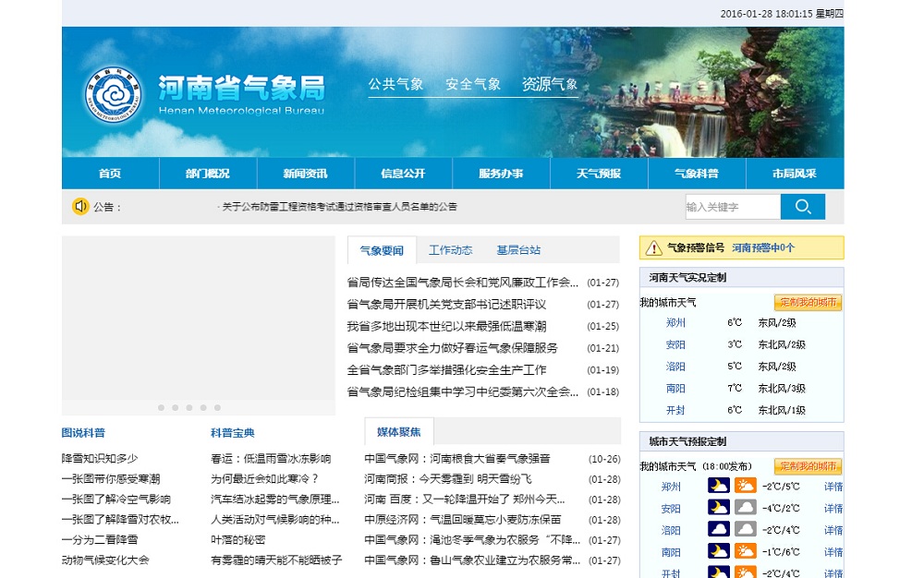Click 资源气象 banner link
Image resolution: width=924 pixels, height=578 pixels.
[x=550, y=84]
